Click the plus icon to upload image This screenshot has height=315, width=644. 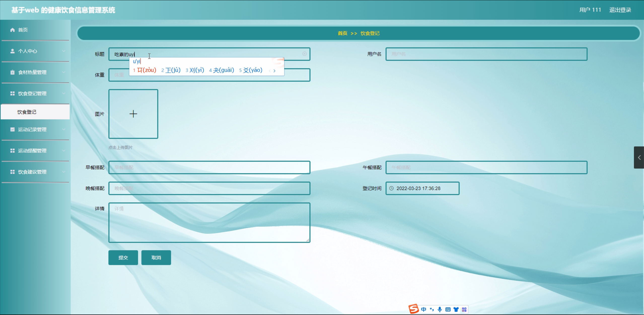coord(133,114)
